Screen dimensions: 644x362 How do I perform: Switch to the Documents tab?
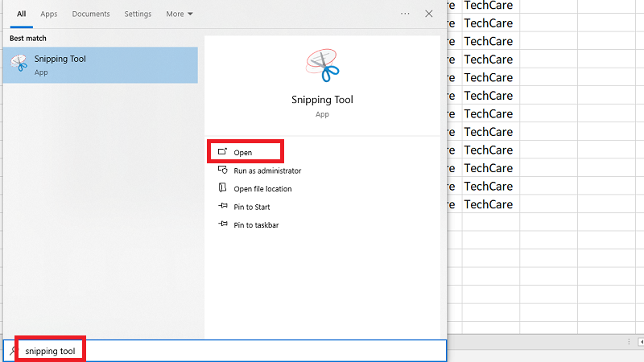pos(91,14)
